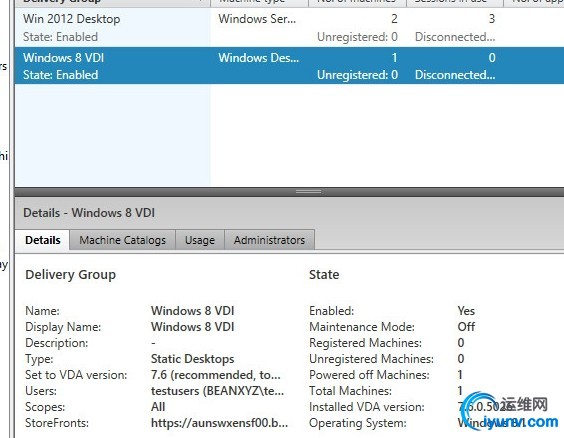Click the 'Installed VDA version:' label
This screenshot has height=438, width=564.
coord(367,407)
